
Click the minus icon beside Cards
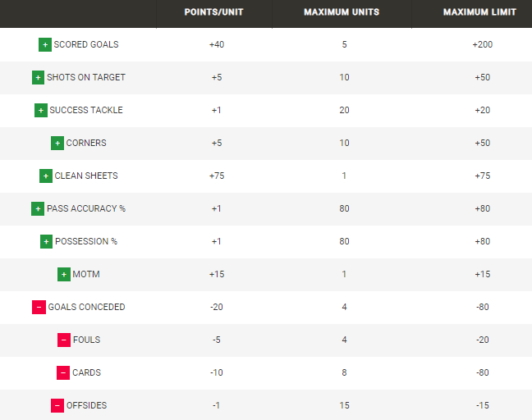(63, 372)
